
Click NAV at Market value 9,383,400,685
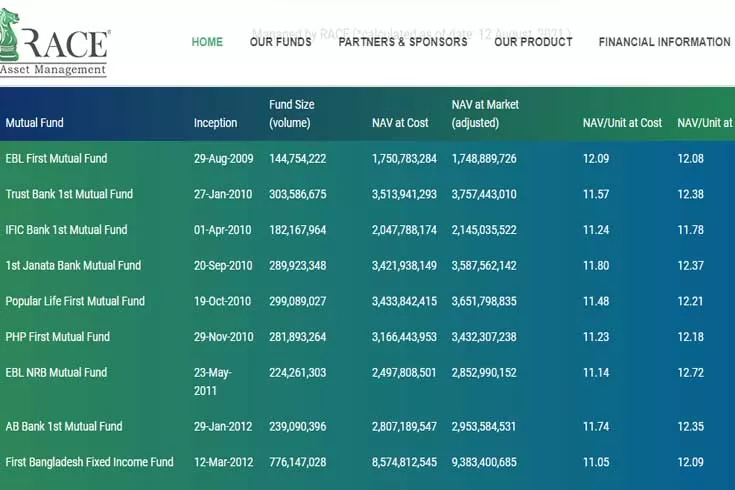pos(484,462)
